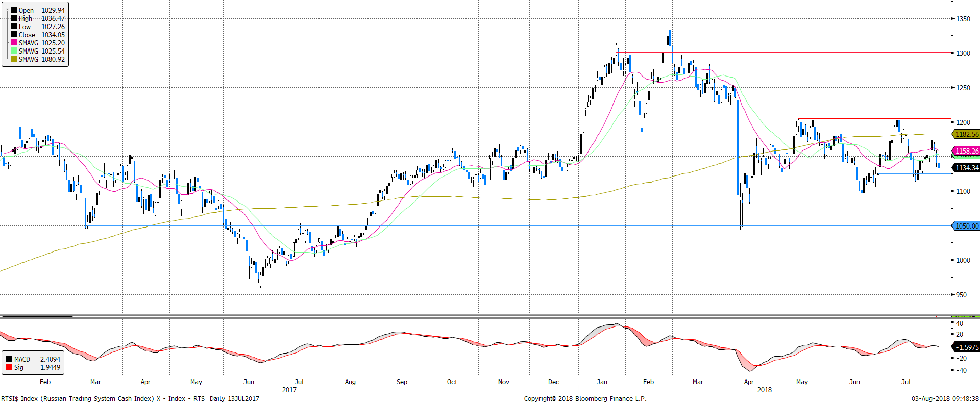Viewport: 980px width, 403px height.
Task: Click the red 1200 resistance line
Action: click(875, 119)
